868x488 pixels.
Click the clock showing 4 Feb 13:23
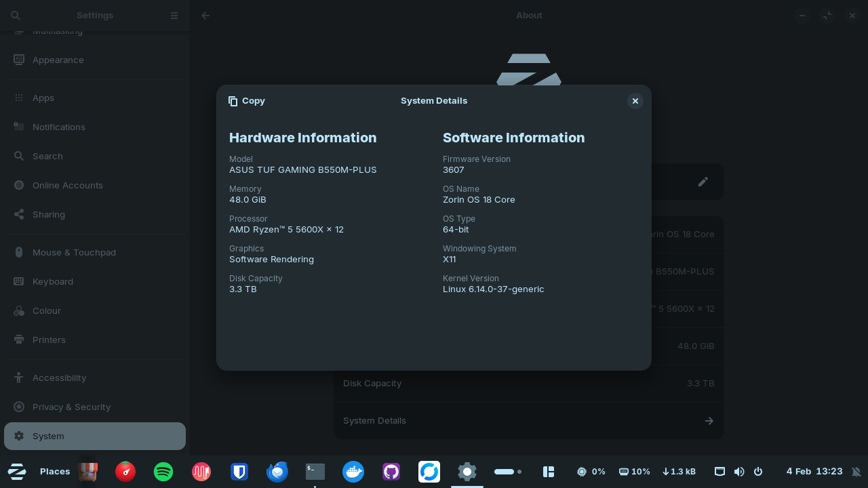814,472
